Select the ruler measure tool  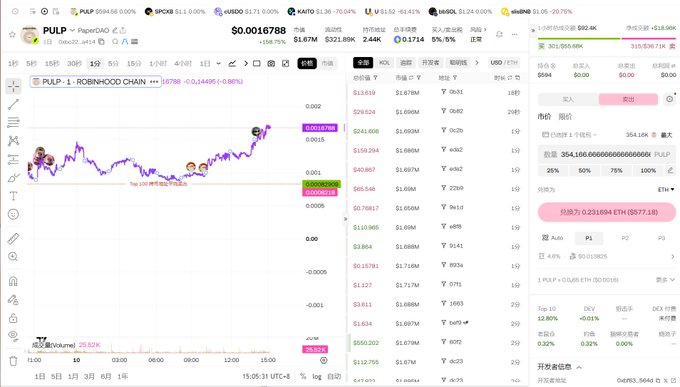coord(13,238)
